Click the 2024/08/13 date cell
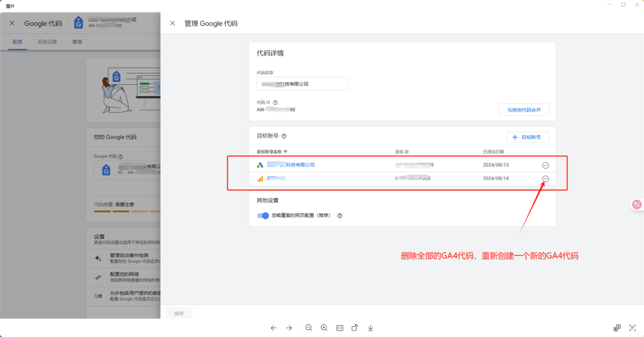Viewport: 644px width, 337px height. pos(496,165)
